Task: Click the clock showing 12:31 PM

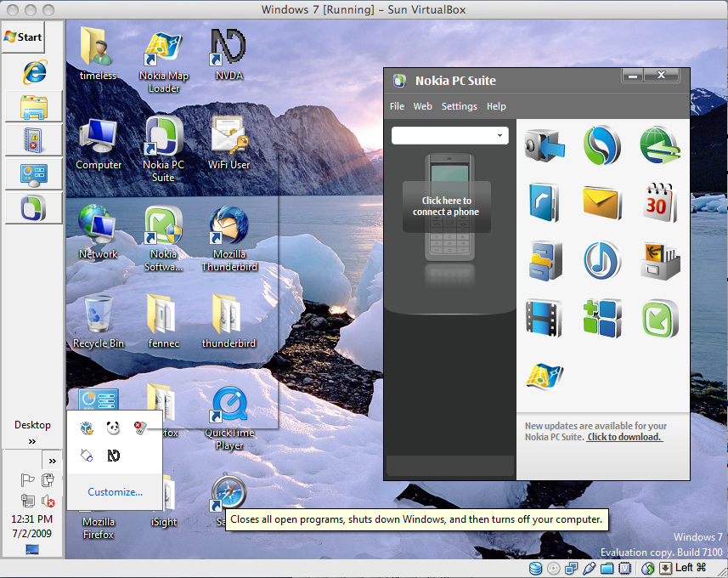Action: coord(32,519)
